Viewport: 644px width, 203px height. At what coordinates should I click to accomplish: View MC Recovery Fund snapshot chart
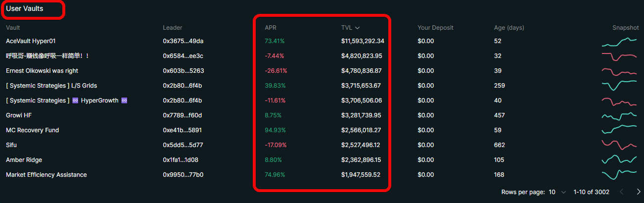(x=619, y=130)
